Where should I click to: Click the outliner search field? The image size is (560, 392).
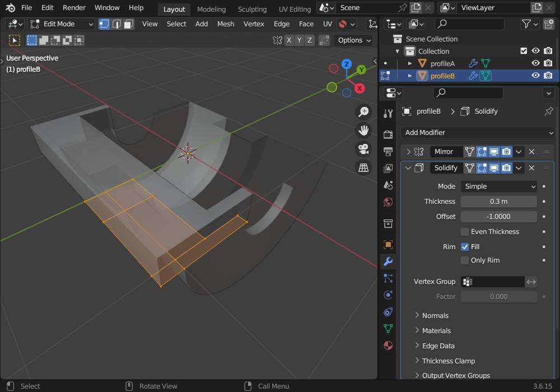[x=469, y=24]
